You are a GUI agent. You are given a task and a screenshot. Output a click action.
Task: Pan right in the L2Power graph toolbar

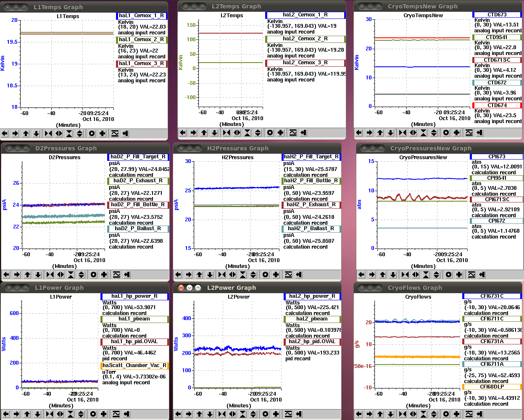pos(189,414)
